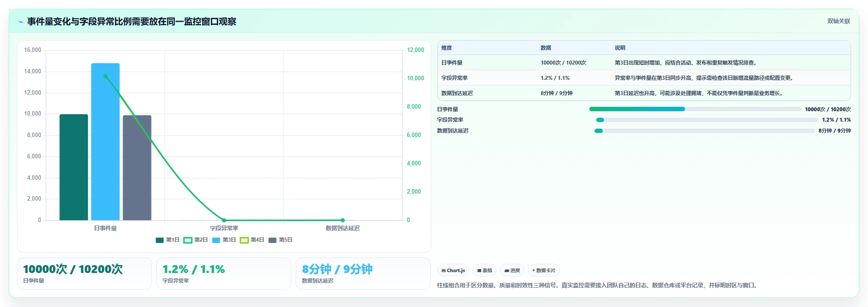Image resolution: width=868 pixels, height=307 pixels.
Task: Click the 表格 chip
Action: tap(484, 270)
